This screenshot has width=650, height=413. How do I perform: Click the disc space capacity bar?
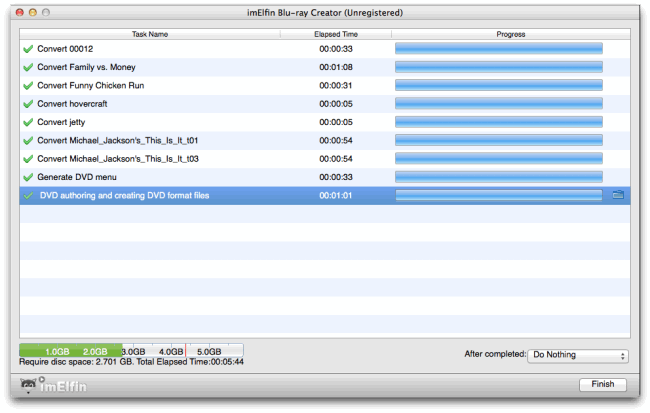coord(131,350)
